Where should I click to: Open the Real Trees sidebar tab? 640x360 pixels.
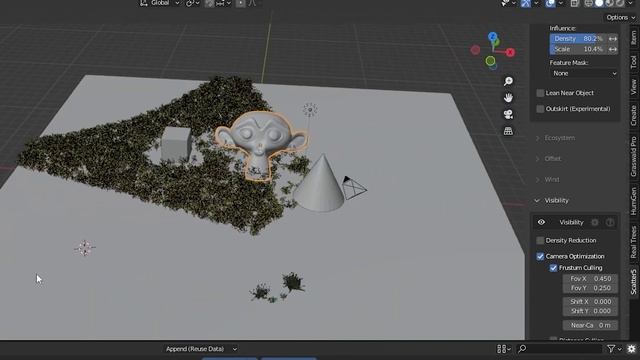coord(633,242)
